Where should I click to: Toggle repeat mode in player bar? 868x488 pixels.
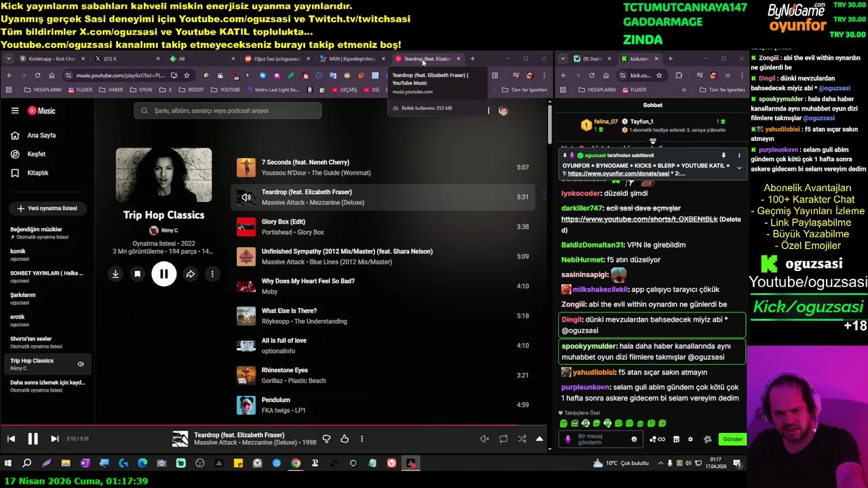click(503, 439)
